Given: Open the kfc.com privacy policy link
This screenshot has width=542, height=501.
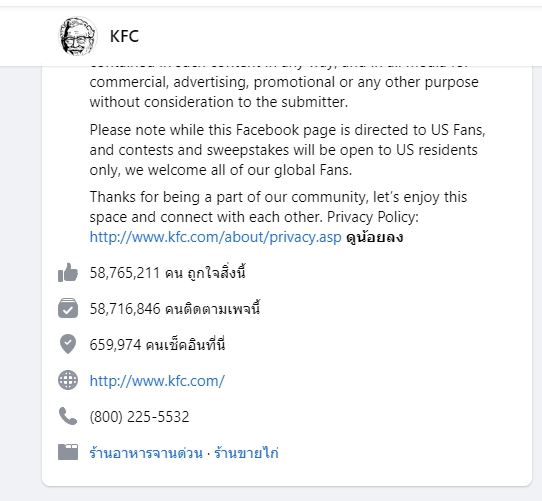Looking at the screenshot, I should point(215,237).
